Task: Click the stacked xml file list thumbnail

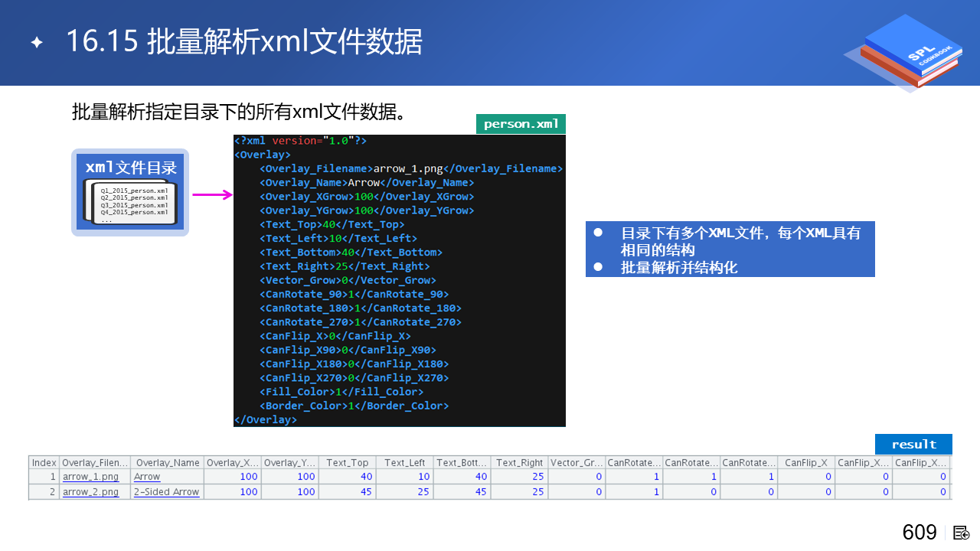Action: pos(130,203)
